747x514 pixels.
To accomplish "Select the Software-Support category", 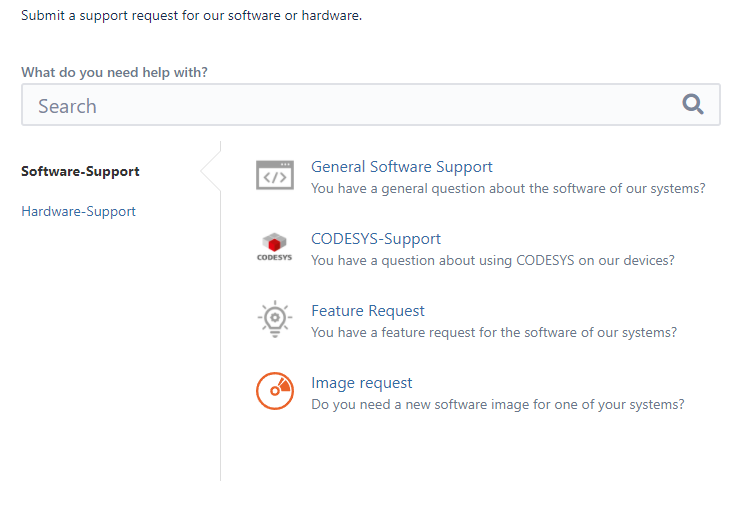I will point(80,171).
